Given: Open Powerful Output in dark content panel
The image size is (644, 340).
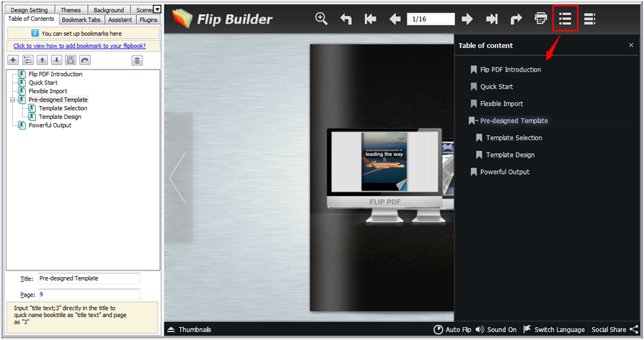Looking at the screenshot, I should (504, 172).
